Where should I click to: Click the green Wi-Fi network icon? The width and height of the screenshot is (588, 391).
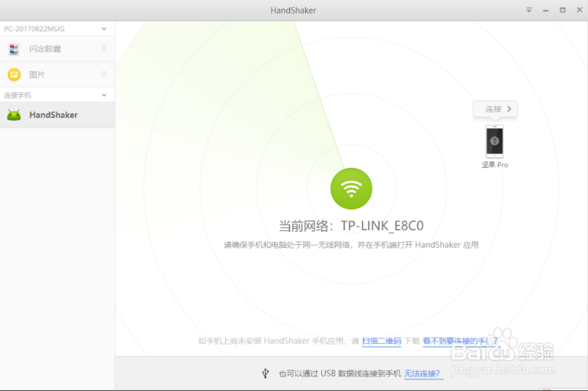pos(351,188)
